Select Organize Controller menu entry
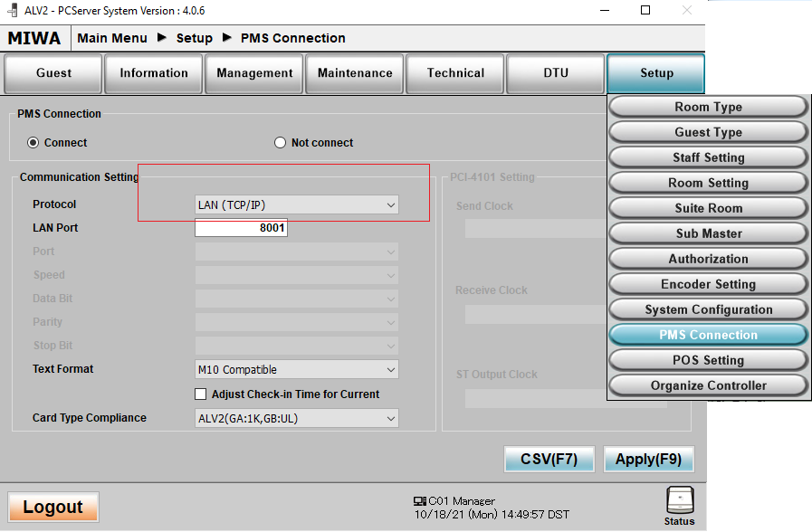The image size is (812, 532). coord(708,385)
